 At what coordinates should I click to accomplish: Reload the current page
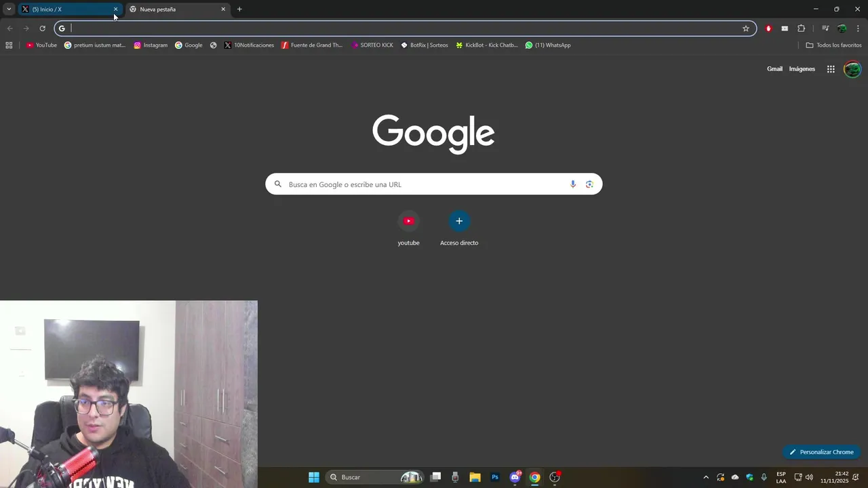pos(42,28)
